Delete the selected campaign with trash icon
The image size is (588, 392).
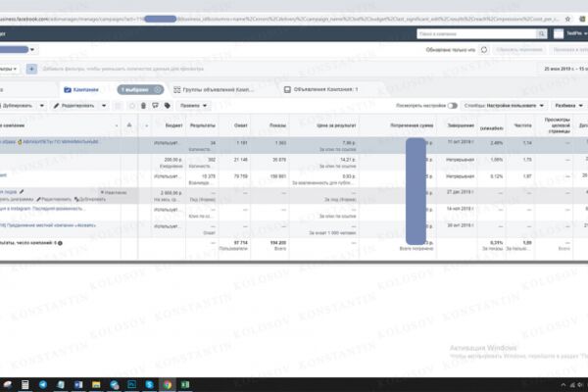pyautogui.click(x=143, y=106)
